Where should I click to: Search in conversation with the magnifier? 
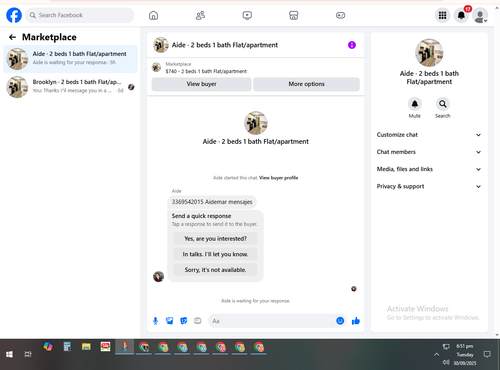point(443,104)
